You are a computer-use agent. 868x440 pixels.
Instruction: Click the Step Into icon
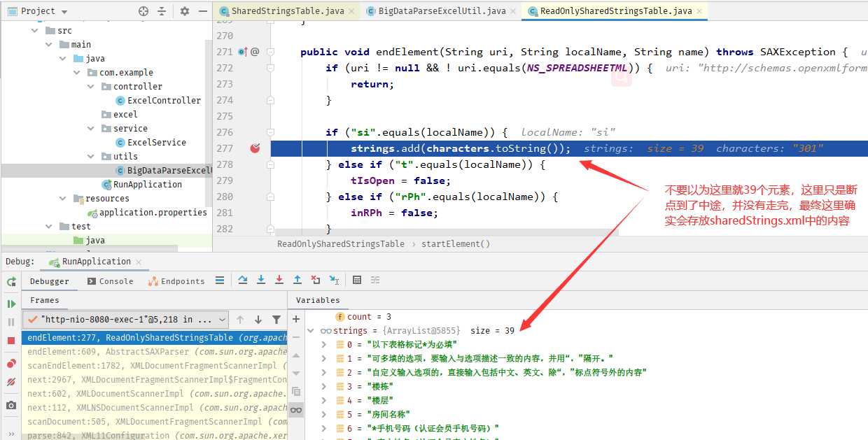tap(261, 280)
